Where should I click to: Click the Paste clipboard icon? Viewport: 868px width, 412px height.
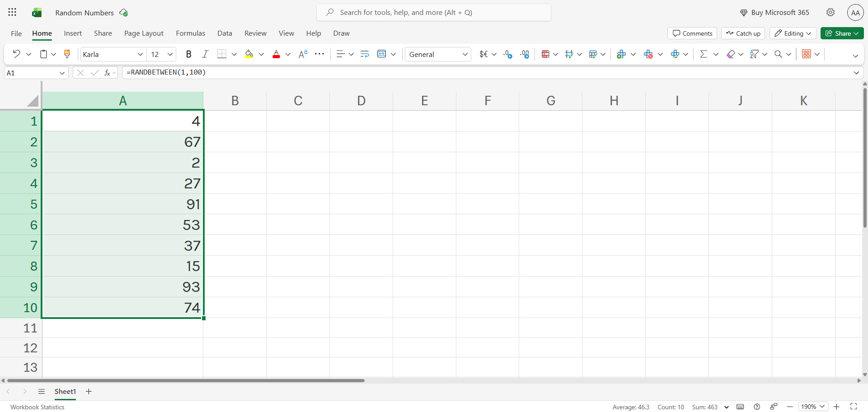[x=43, y=54]
